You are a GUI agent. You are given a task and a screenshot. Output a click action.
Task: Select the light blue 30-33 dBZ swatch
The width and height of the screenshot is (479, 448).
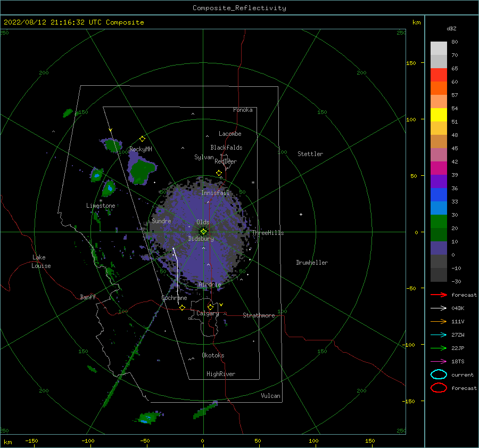pos(439,208)
